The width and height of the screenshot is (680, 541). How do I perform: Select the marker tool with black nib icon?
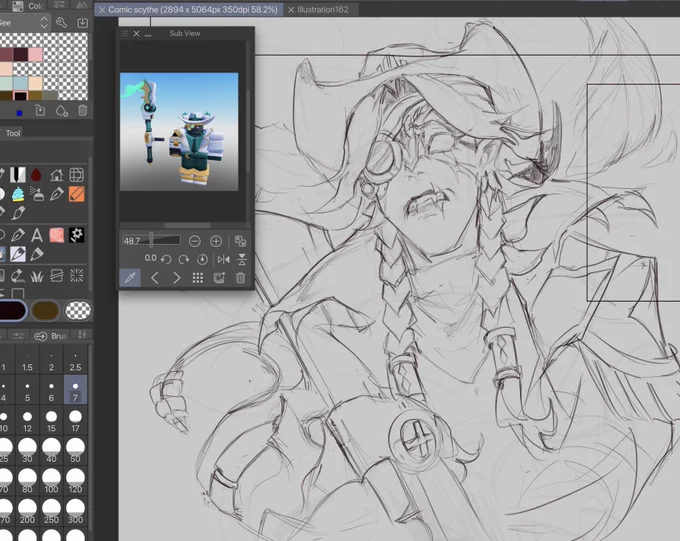coord(17,175)
